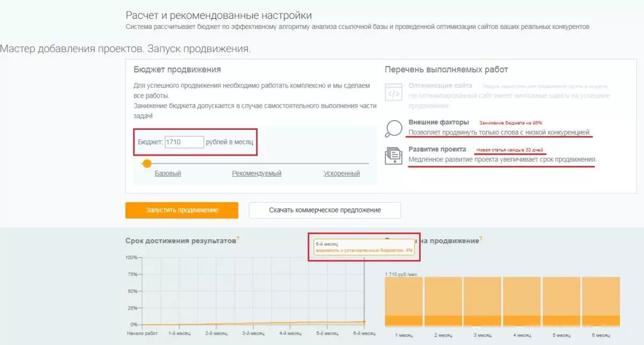Click 'Занижение бюджета на 98%' warning text
The image size is (644, 345).
coord(510,123)
